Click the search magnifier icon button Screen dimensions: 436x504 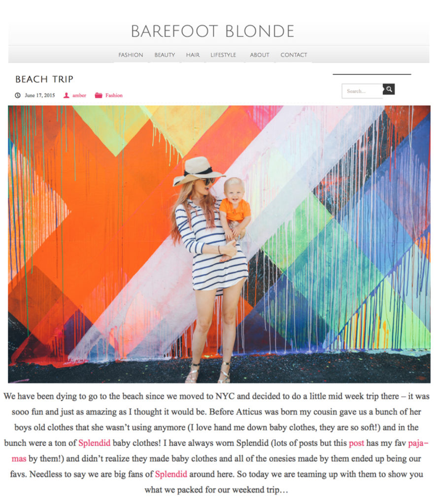coord(389,90)
